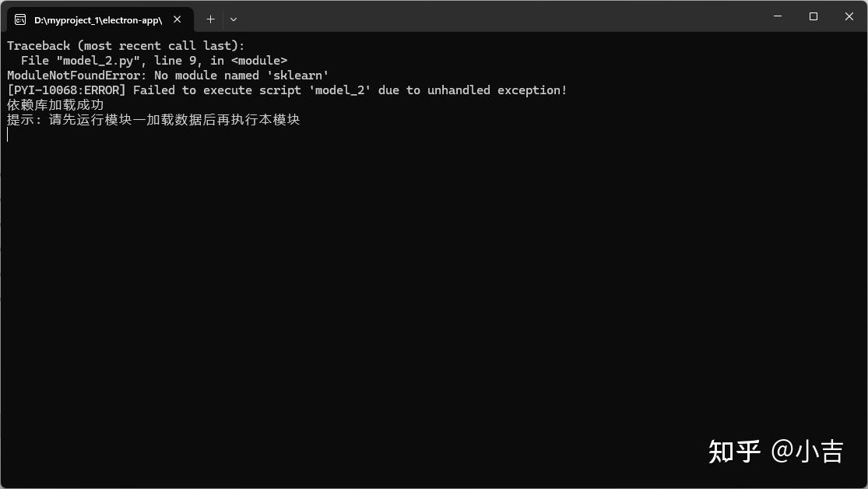Image resolution: width=868 pixels, height=489 pixels.
Task: Click the PYI-10068 error message
Action: (286, 90)
